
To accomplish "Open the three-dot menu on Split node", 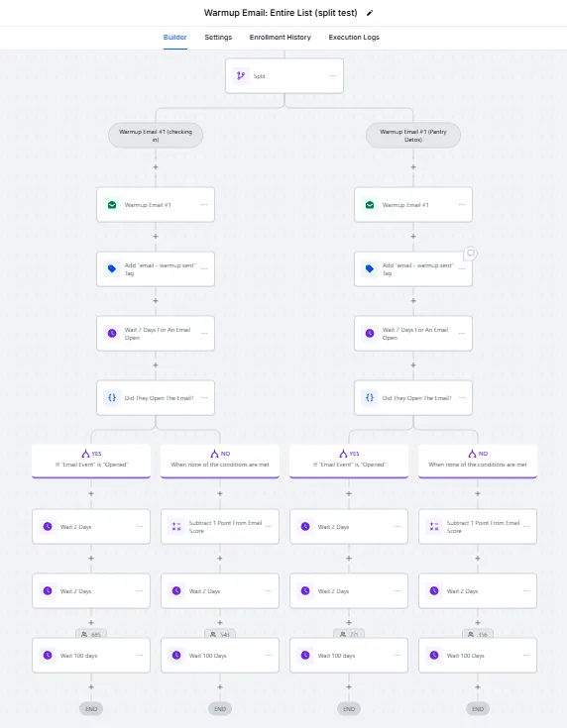I will [x=333, y=75].
